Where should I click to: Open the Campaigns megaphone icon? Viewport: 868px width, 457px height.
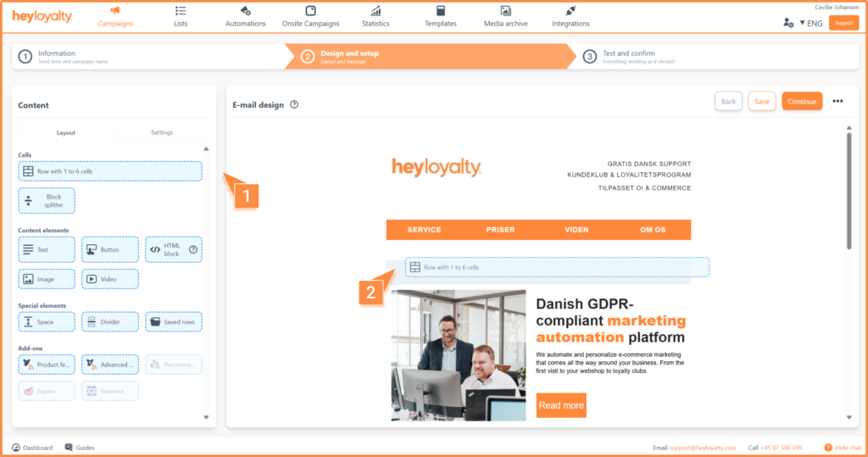[115, 11]
